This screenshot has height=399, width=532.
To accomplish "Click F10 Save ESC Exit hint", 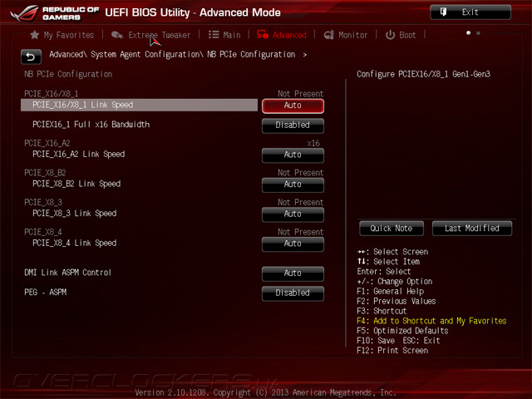I will click(x=398, y=341).
